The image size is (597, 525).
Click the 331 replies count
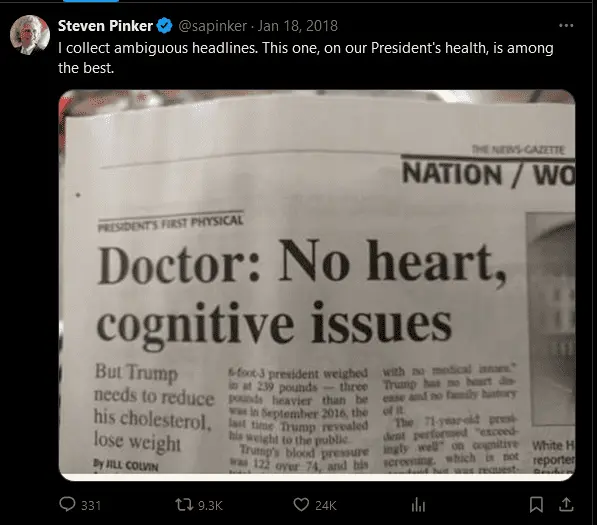point(91,506)
